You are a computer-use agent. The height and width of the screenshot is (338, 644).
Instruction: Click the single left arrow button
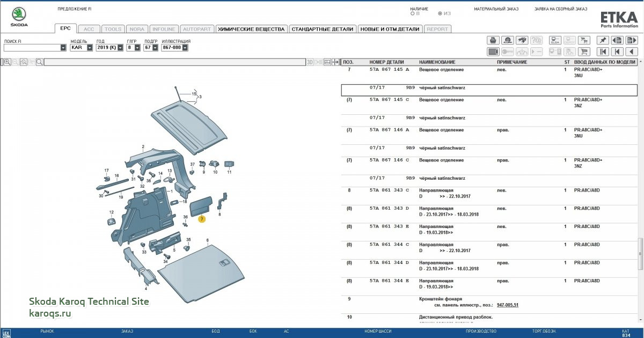pyautogui.click(x=632, y=52)
